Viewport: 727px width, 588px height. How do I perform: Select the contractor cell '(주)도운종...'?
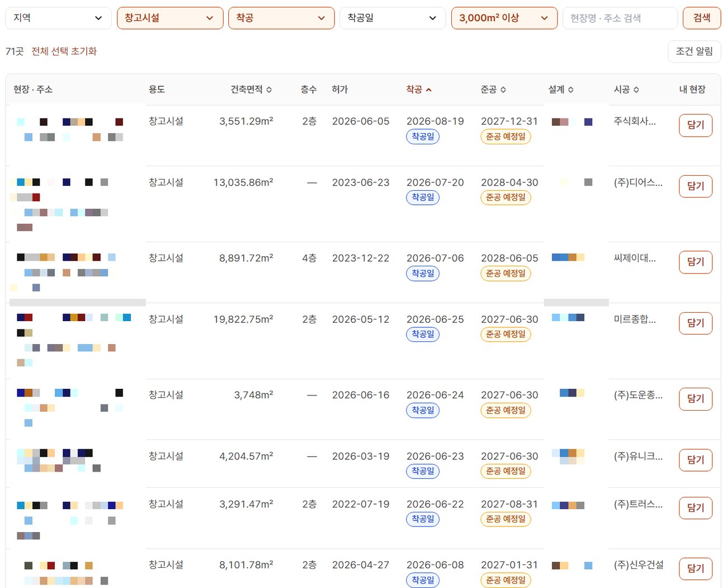coord(638,395)
